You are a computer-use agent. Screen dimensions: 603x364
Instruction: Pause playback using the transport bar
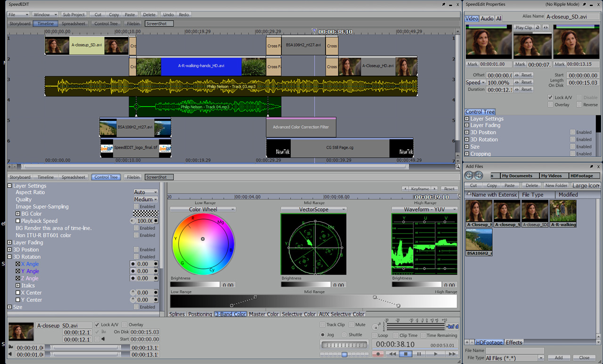[x=419, y=354]
